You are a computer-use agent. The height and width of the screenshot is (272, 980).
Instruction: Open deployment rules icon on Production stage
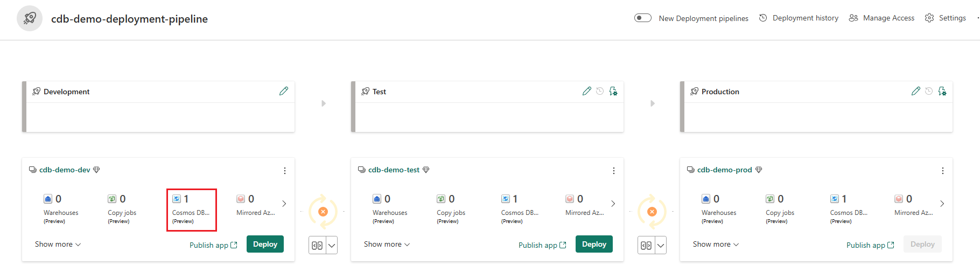tap(942, 92)
